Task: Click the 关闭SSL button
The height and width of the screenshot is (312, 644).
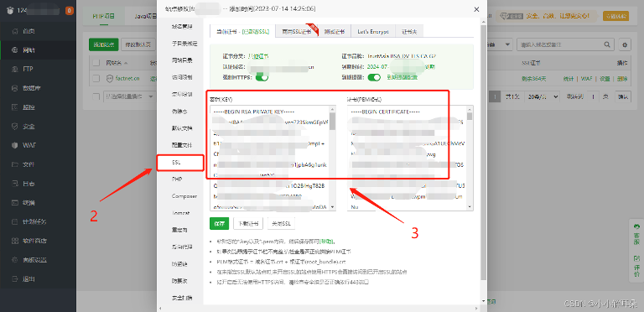Action: (x=282, y=224)
